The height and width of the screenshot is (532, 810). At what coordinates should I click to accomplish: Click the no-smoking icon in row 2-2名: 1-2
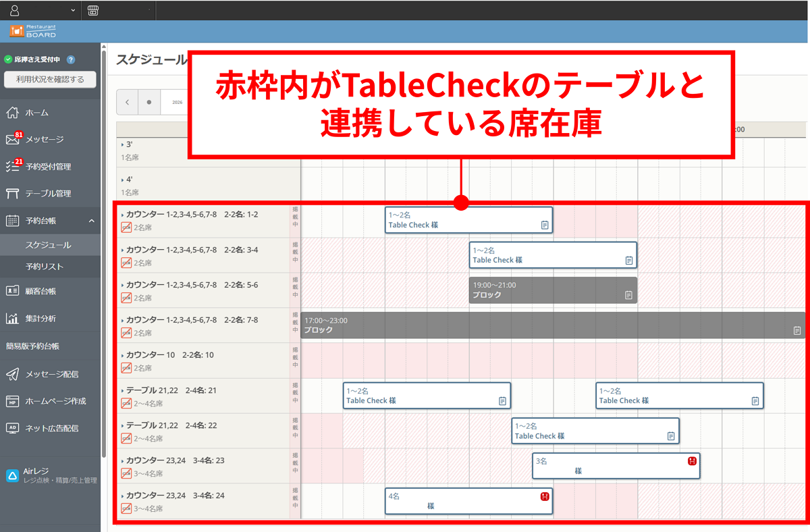click(126, 228)
